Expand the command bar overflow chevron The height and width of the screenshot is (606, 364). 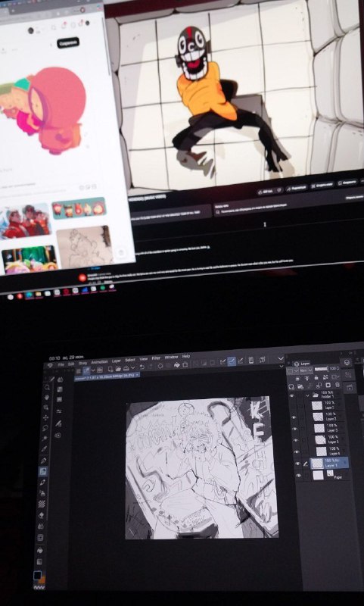tap(281, 358)
